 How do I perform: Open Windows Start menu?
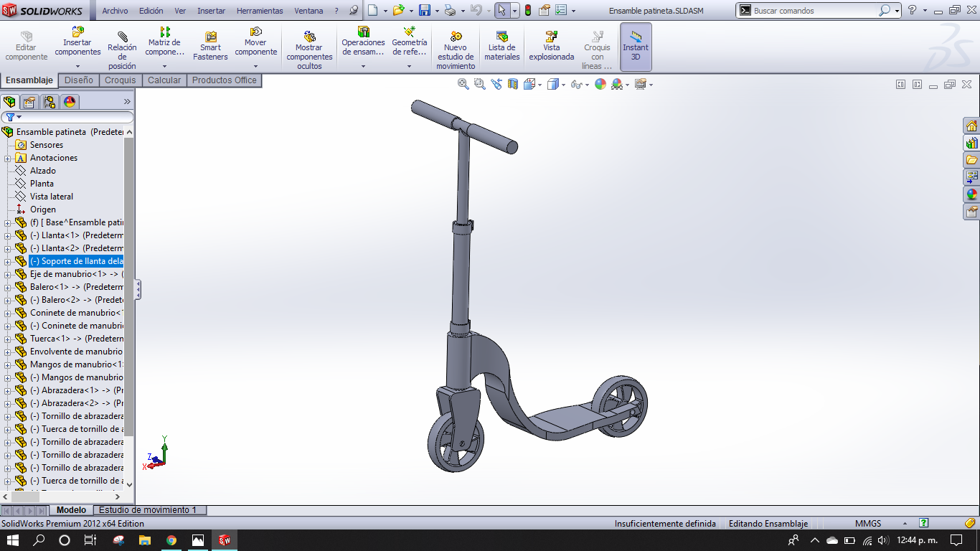pyautogui.click(x=13, y=540)
